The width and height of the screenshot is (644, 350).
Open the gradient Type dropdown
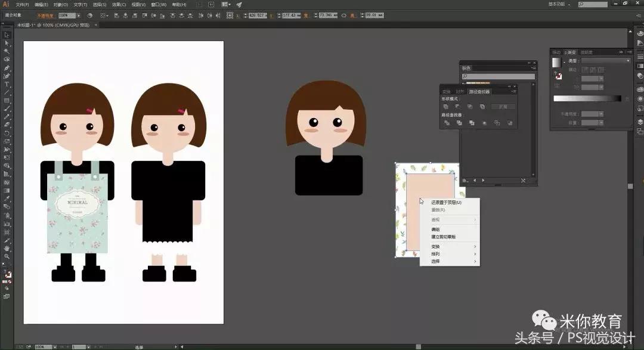pos(605,61)
